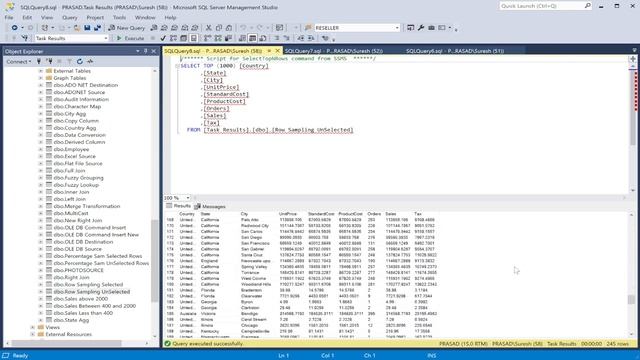Click the Country column header in results
This screenshot has height=360, width=640.
coord(187,214)
